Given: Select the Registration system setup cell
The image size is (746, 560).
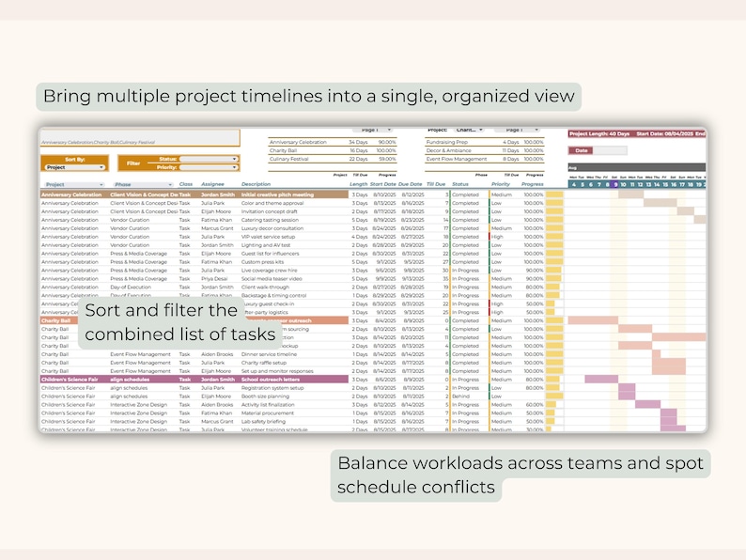Looking at the screenshot, I should pyautogui.click(x=272, y=388).
